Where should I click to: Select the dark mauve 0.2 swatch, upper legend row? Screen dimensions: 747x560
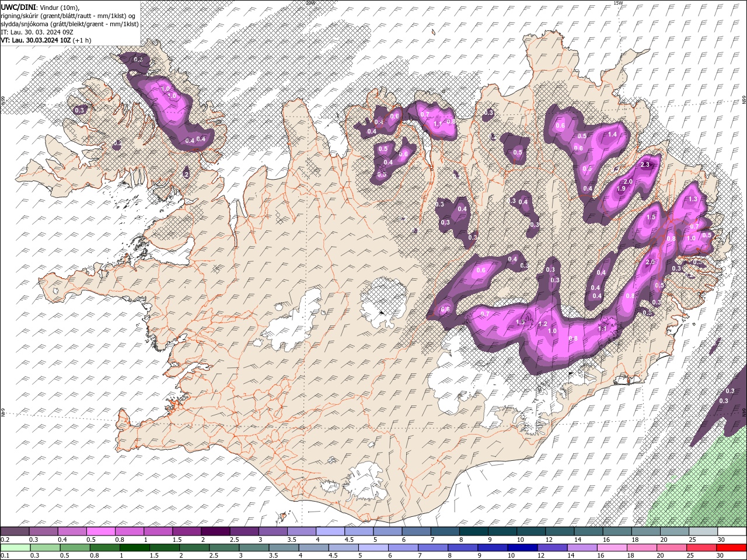coord(15,531)
